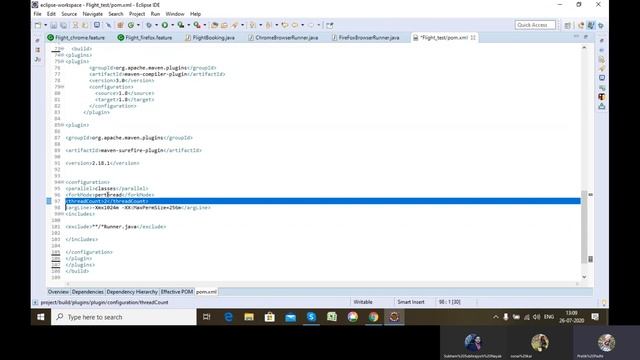Open the Search menu
Viewport: 640px width, 360px height.
point(116,14)
